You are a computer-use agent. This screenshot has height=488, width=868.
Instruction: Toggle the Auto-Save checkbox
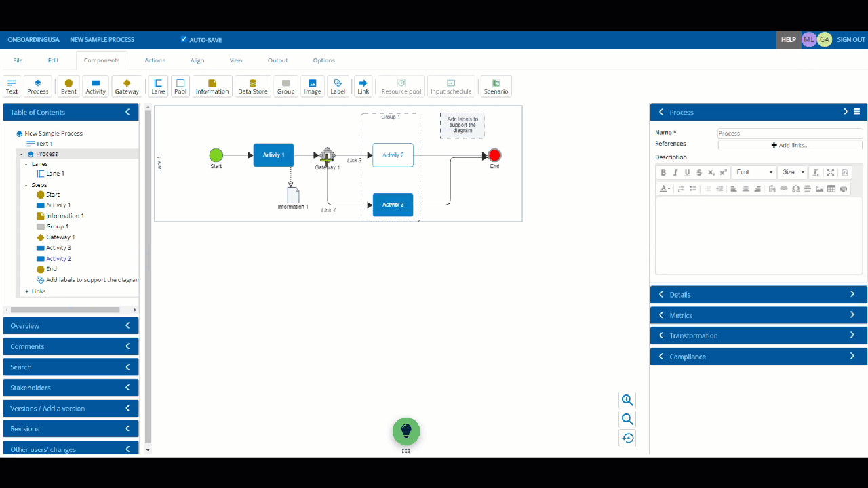point(184,39)
